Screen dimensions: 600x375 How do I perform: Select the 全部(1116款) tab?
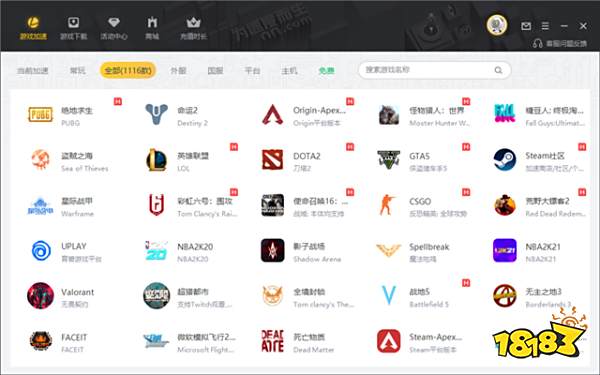click(128, 70)
